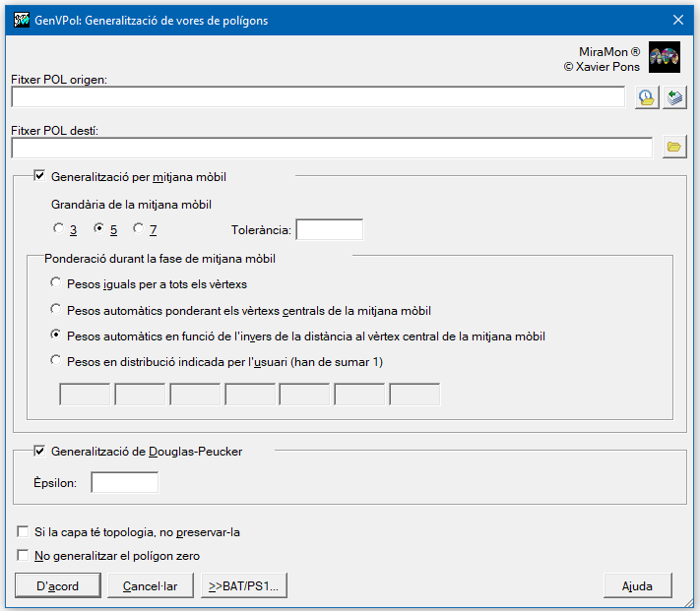
Task: Click the MiraMon logo image
Action: 665,57
